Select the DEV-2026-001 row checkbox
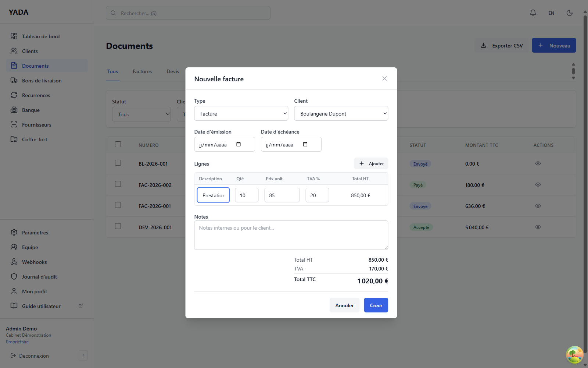 [118, 226]
